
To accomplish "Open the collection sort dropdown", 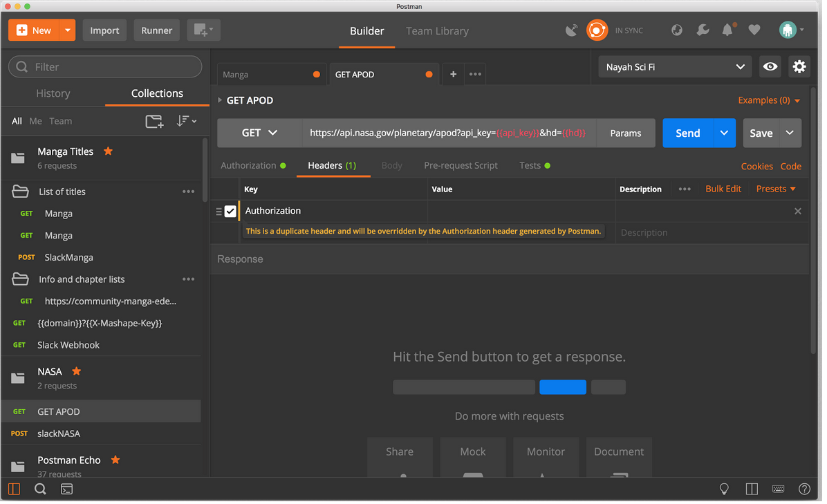I will tap(186, 121).
